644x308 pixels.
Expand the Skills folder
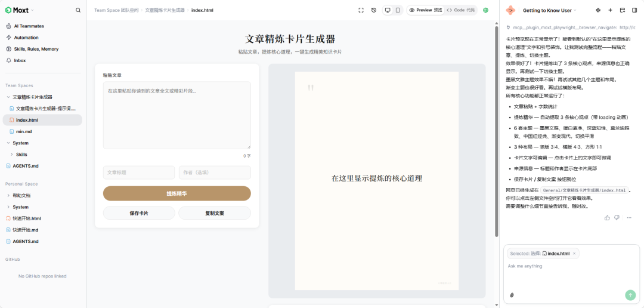point(12,155)
